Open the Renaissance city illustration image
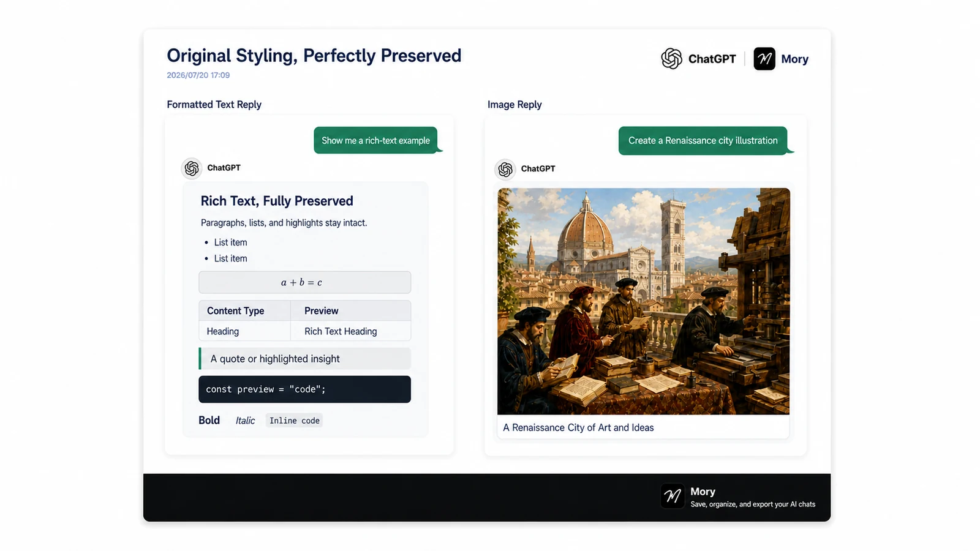980x551 pixels. [644, 301]
